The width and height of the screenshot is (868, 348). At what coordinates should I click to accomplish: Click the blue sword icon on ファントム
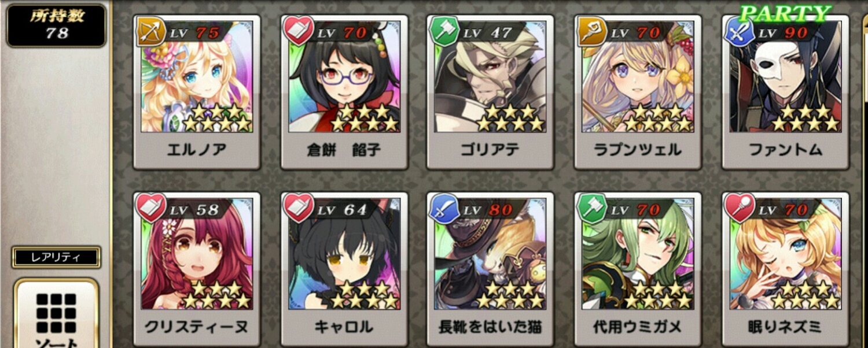tap(739, 31)
